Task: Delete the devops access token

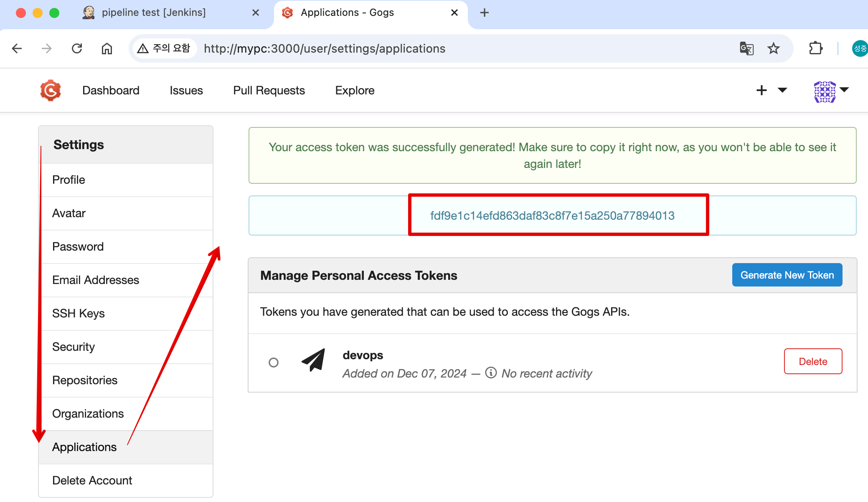Action: [813, 361]
